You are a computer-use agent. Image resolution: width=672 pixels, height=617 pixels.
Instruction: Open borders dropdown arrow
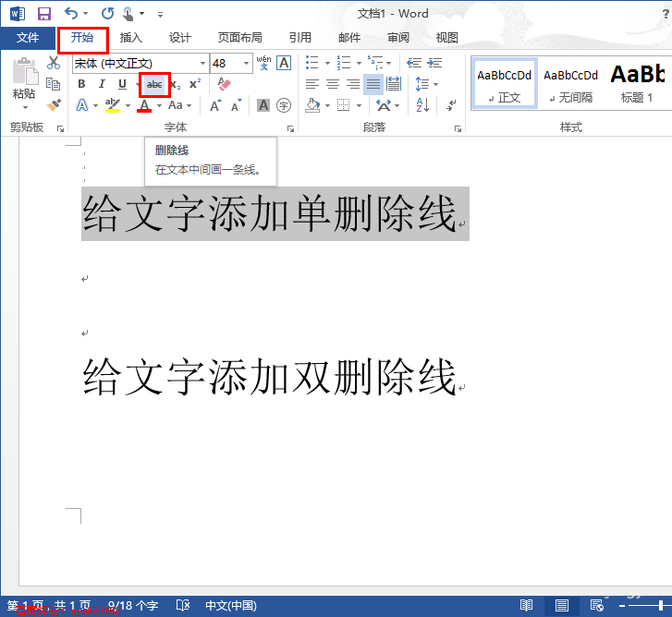pos(360,105)
